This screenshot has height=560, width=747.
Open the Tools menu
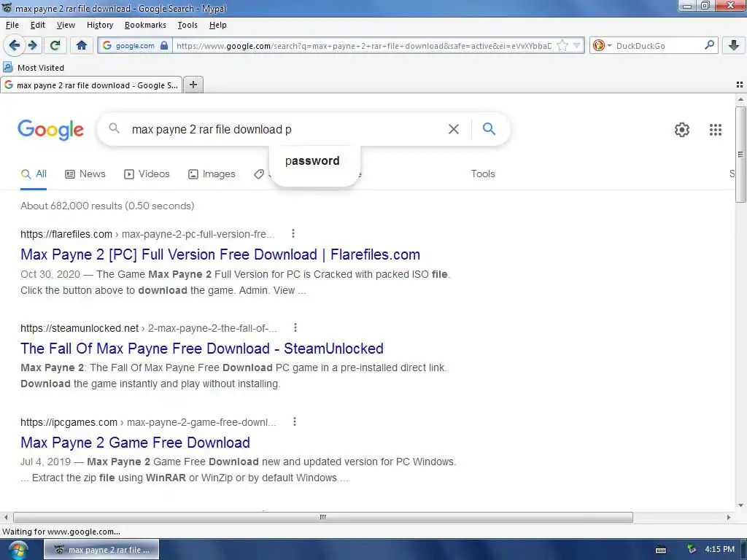[187, 25]
